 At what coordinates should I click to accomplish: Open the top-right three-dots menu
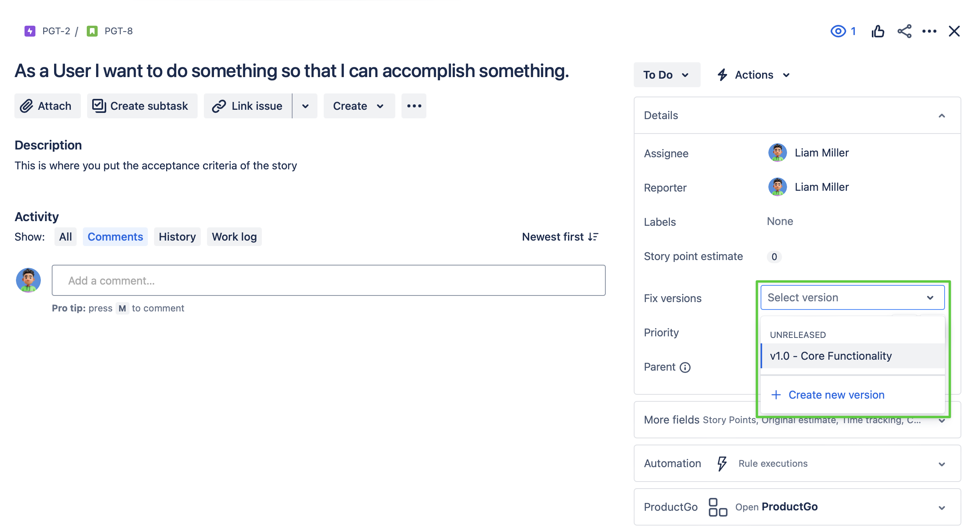point(929,31)
